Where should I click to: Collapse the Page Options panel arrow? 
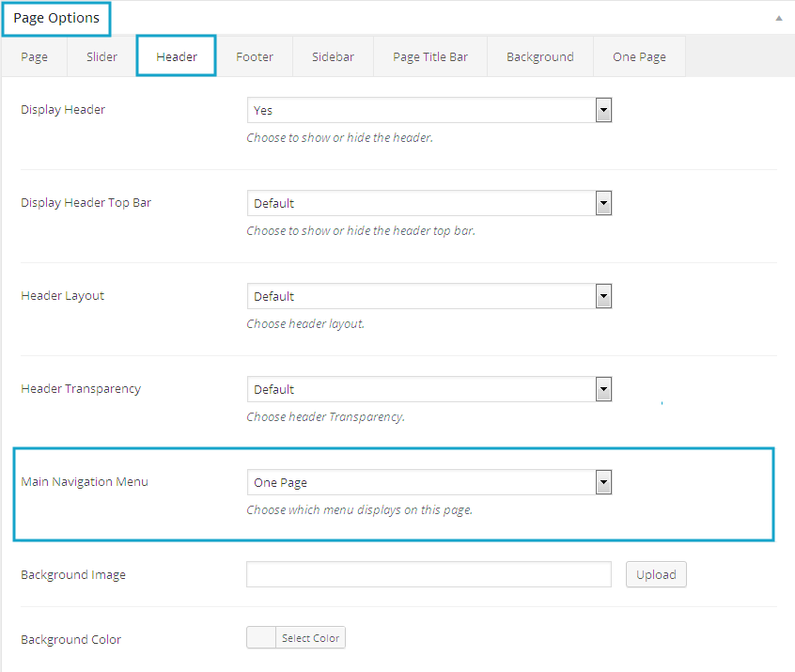(778, 18)
